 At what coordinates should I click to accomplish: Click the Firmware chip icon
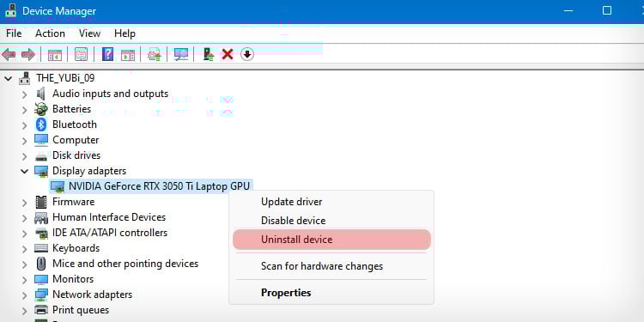40,202
